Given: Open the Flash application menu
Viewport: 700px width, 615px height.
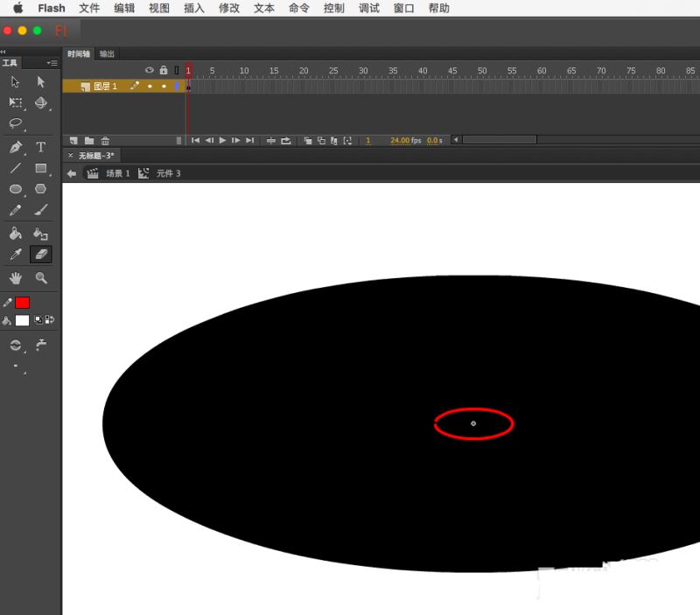Looking at the screenshot, I should tap(52, 8).
